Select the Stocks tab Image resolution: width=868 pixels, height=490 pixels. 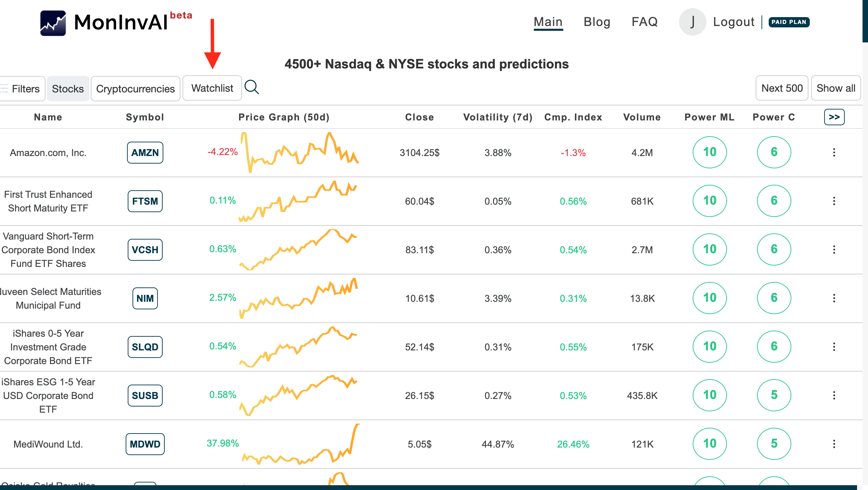point(68,89)
